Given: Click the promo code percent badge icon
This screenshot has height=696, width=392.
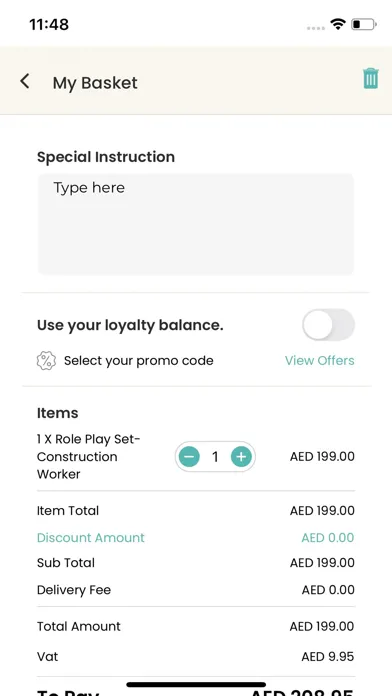Looking at the screenshot, I should pos(46,360).
